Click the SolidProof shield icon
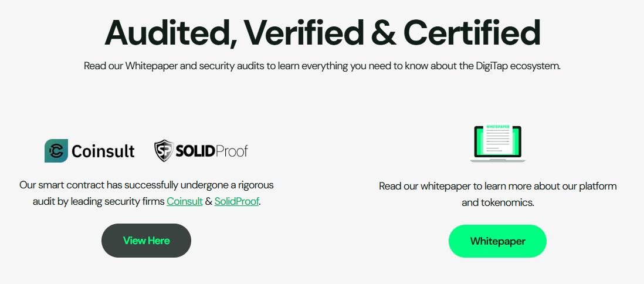Image resolution: width=644 pixels, height=284 pixels. pos(164,151)
